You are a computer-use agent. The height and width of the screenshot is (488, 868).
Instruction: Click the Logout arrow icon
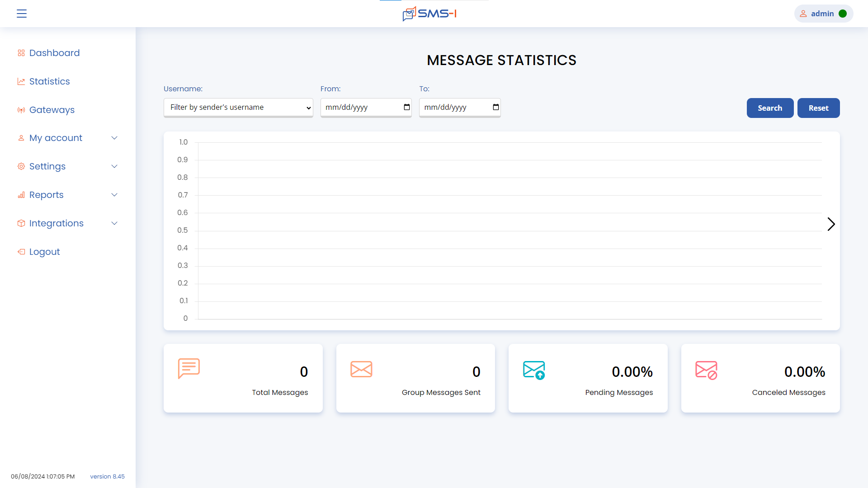pyautogui.click(x=21, y=252)
